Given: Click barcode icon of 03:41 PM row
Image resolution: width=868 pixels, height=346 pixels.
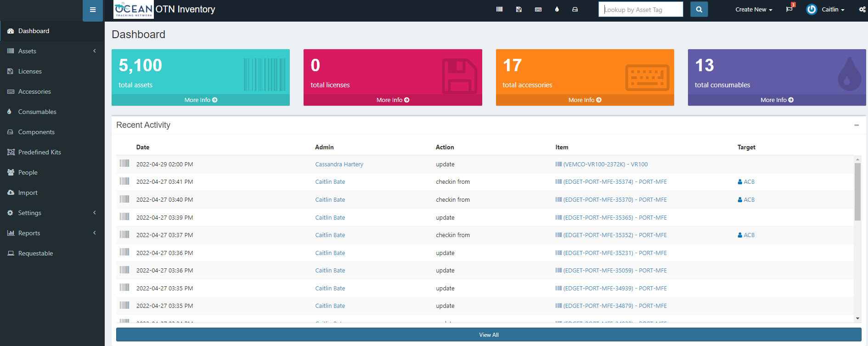Looking at the screenshot, I should 124,181.
